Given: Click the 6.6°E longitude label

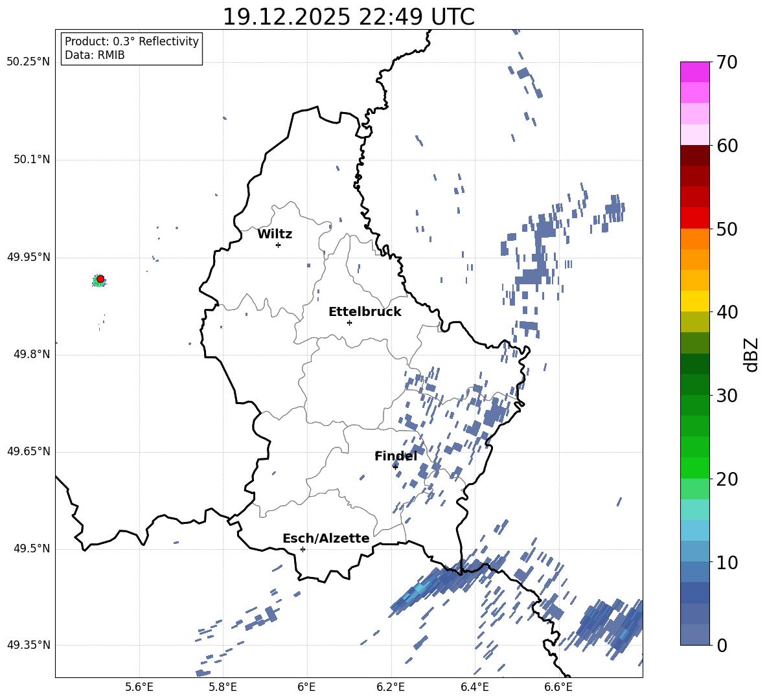Looking at the screenshot, I should tap(558, 687).
